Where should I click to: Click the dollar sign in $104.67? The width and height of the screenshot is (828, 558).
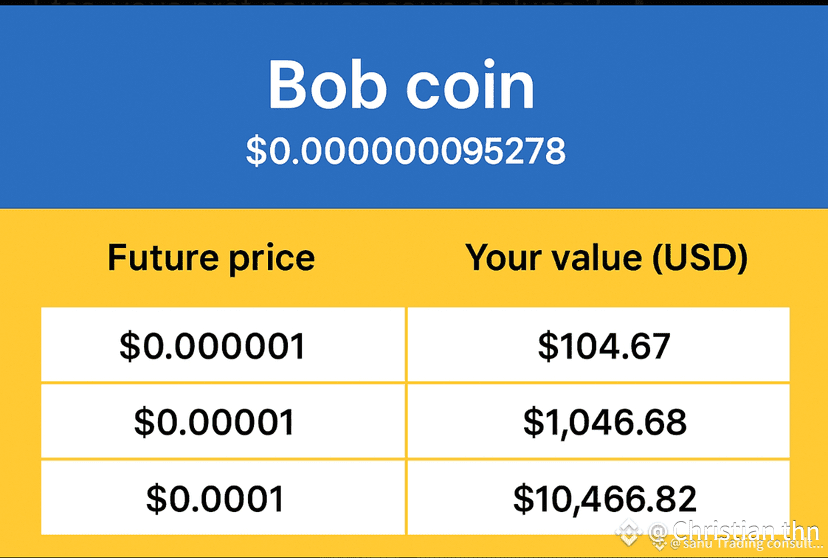(x=548, y=346)
